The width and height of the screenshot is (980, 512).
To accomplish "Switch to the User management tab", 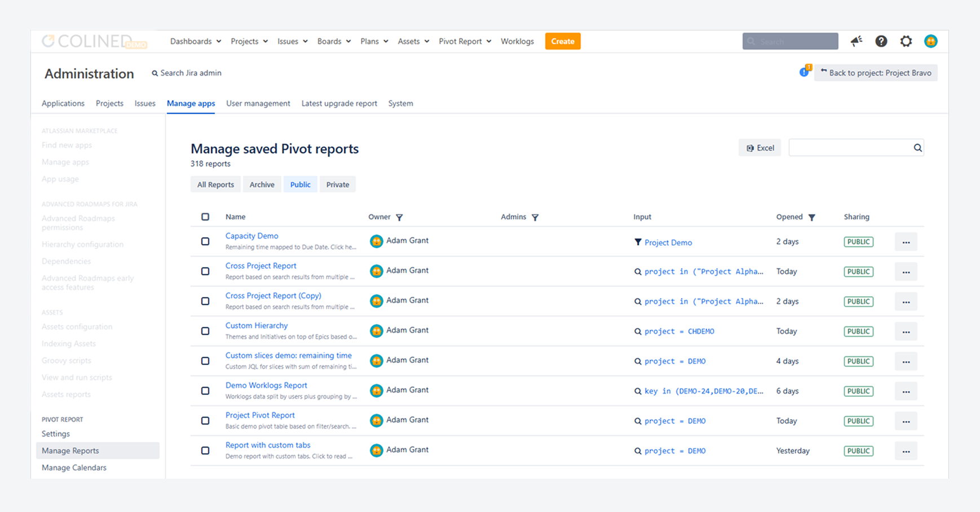I will (258, 103).
